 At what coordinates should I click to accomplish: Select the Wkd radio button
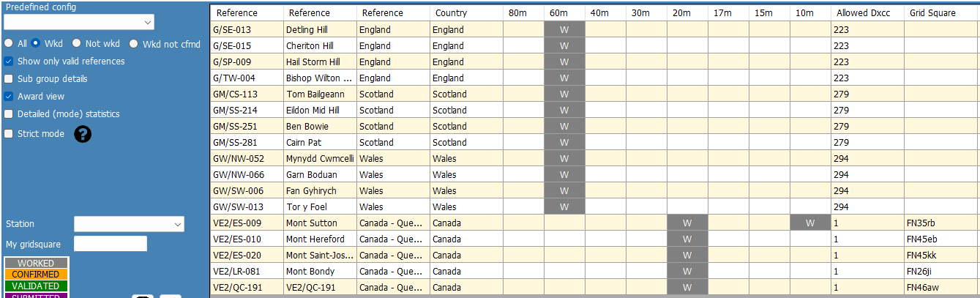click(x=35, y=44)
